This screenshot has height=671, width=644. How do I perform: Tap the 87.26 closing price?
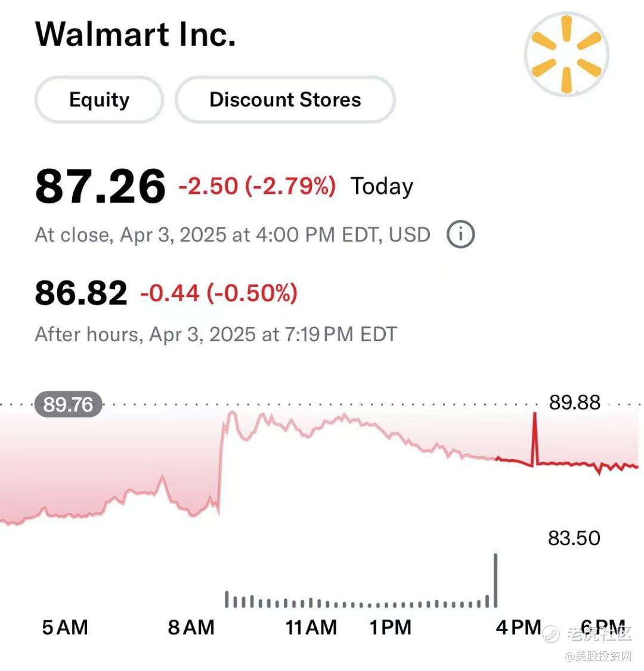point(100,186)
